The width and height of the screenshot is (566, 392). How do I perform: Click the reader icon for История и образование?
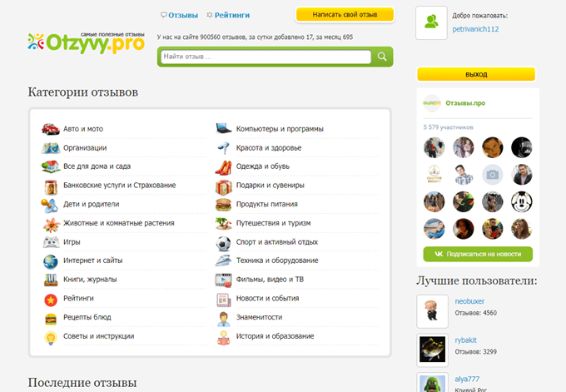pyautogui.click(x=223, y=338)
